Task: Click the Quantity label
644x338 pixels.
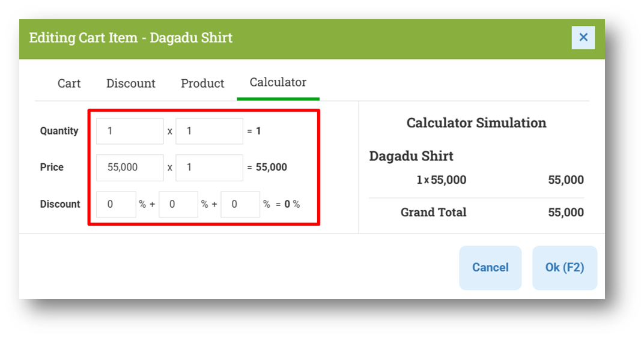Action: [x=59, y=131]
